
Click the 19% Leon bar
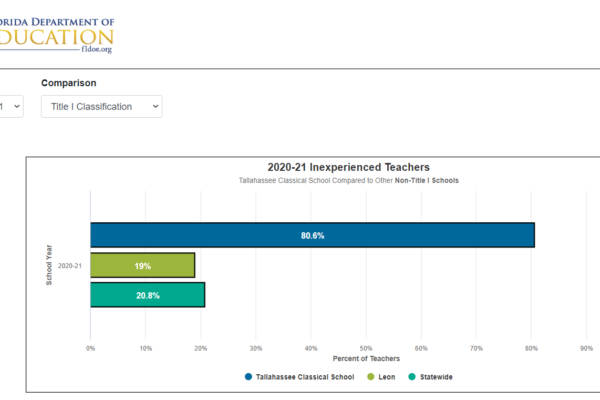pyautogui.click(x=142, y=265)
